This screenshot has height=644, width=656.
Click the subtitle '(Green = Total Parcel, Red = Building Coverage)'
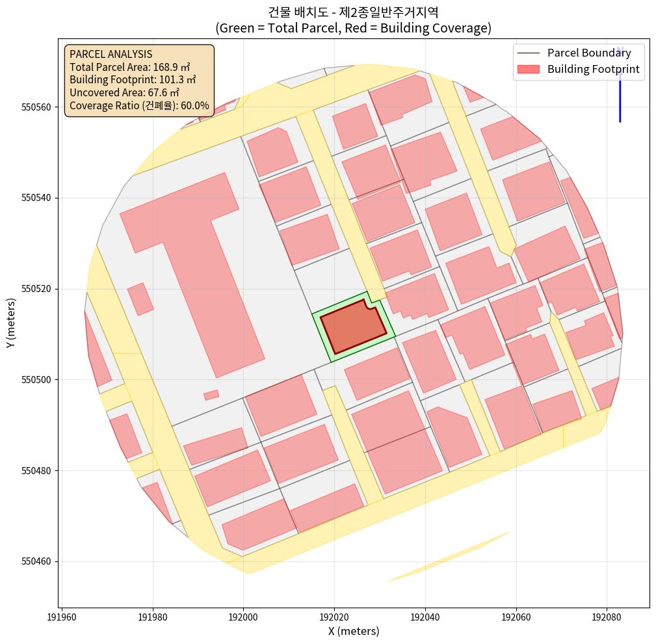coord(353,29)
